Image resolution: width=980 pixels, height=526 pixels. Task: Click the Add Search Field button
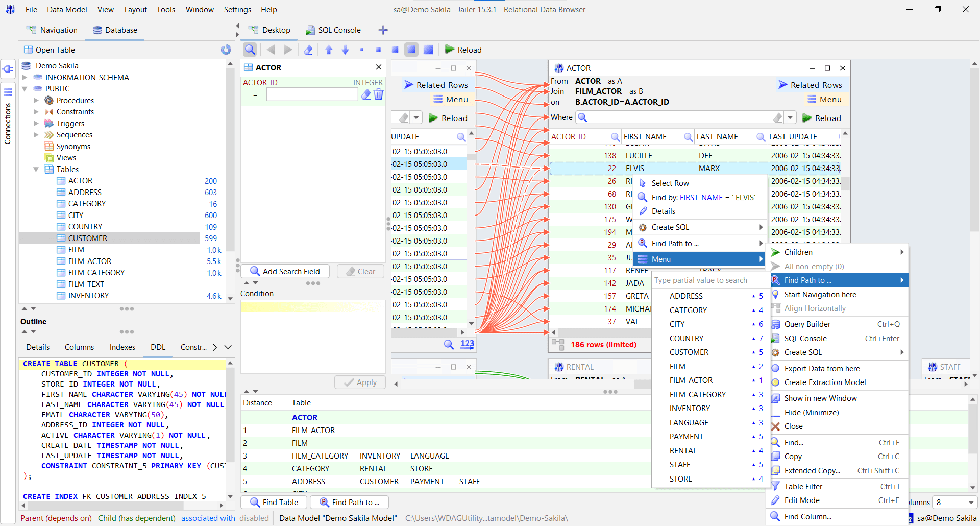(x=285, y=272)
